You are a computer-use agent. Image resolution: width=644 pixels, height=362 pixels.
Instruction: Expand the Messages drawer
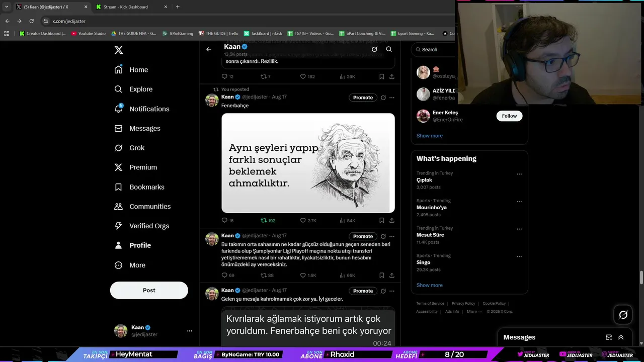click(x=621, y=337)
